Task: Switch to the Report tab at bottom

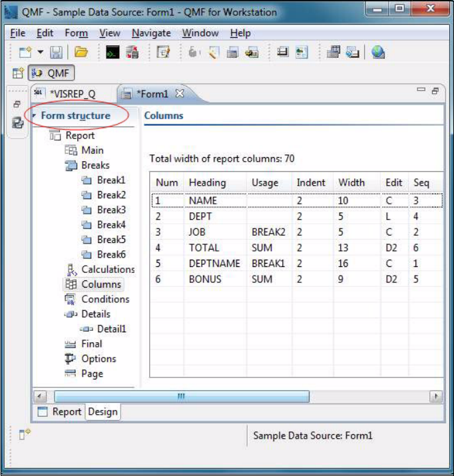Action: point(67,411)
